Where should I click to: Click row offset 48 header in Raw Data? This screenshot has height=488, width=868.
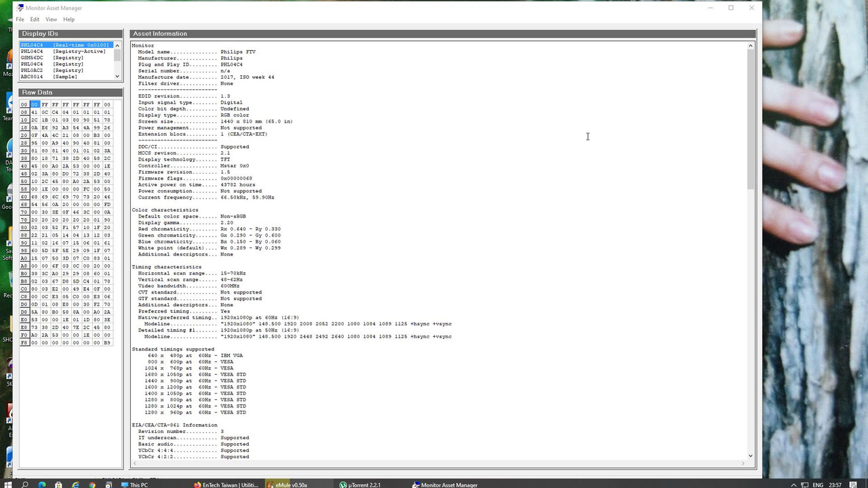24,174
